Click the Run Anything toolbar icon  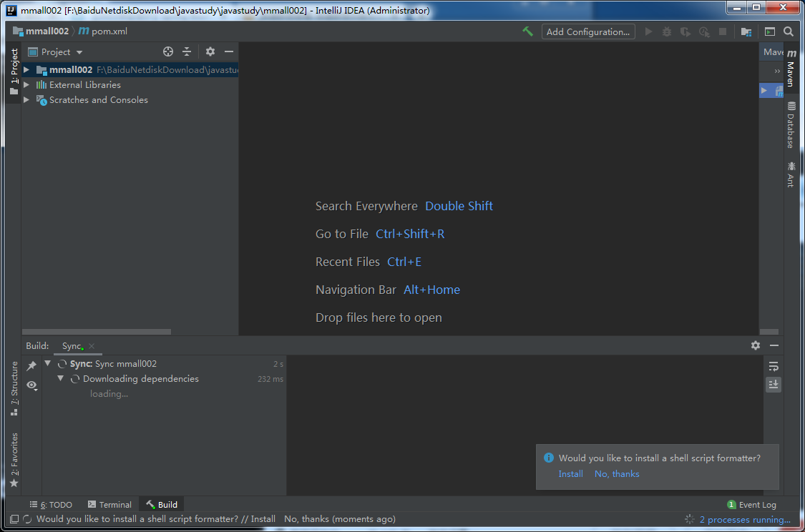[x=769, y=31]
